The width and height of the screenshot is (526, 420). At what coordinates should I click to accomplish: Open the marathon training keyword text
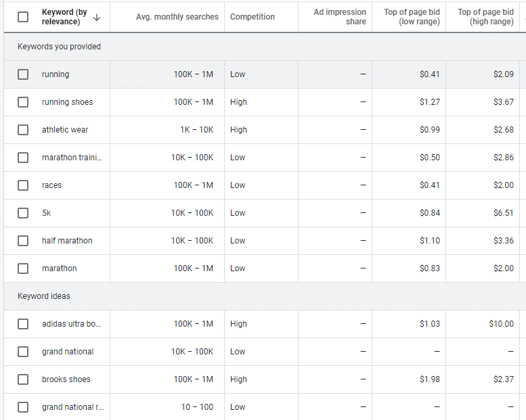coord(72,158)
